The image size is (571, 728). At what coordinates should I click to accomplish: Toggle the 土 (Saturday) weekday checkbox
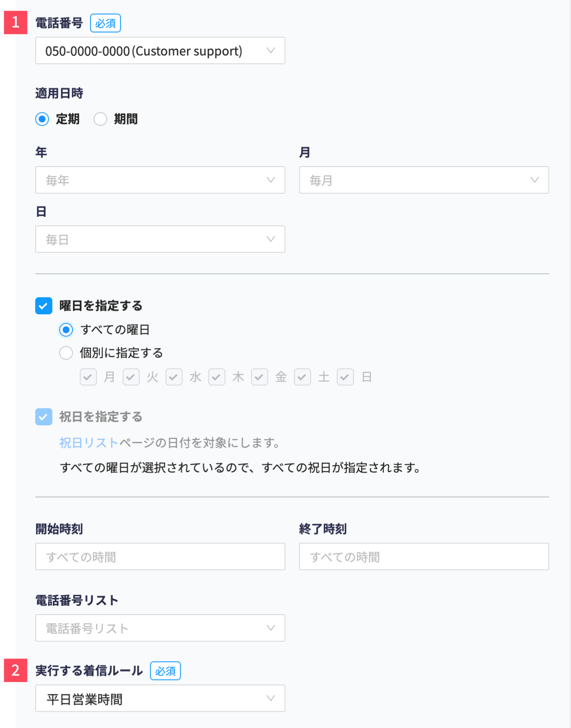[x=302, y=377]
